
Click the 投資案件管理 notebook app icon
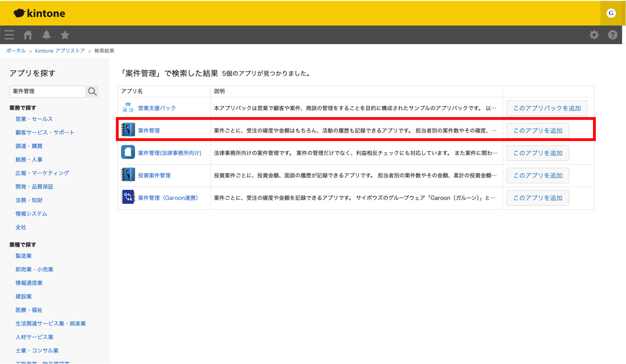click(128, 174)
